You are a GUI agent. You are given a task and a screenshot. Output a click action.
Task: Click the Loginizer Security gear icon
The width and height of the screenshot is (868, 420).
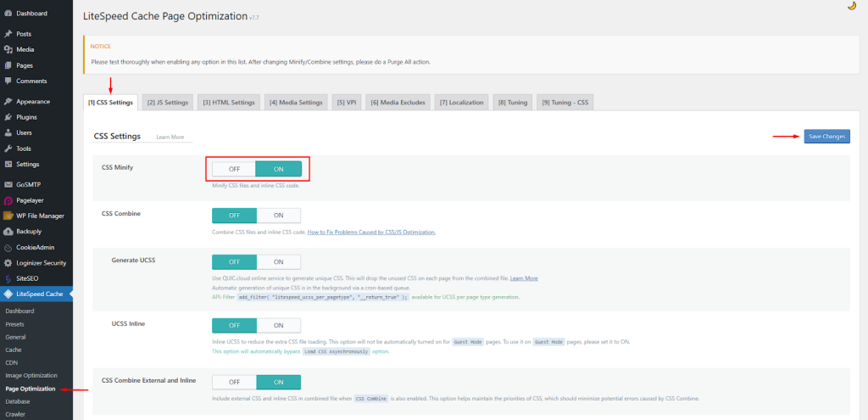click(8, 263)
